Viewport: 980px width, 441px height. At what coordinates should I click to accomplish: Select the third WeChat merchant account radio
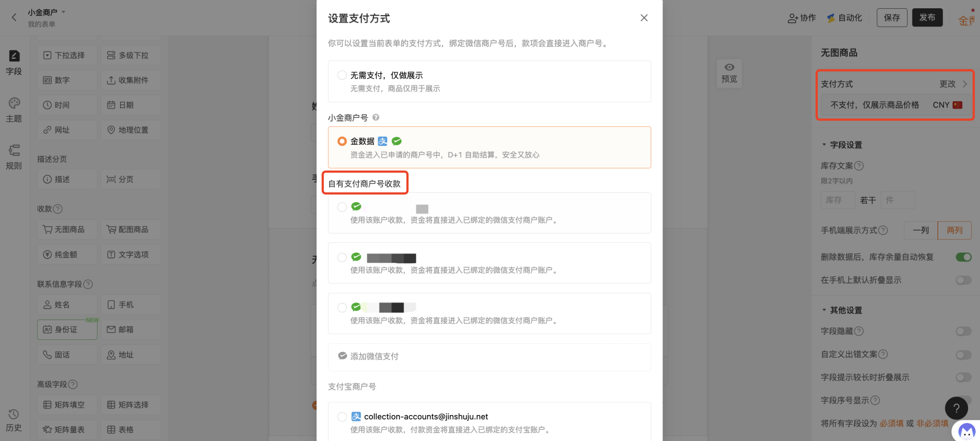coord(342,307)
